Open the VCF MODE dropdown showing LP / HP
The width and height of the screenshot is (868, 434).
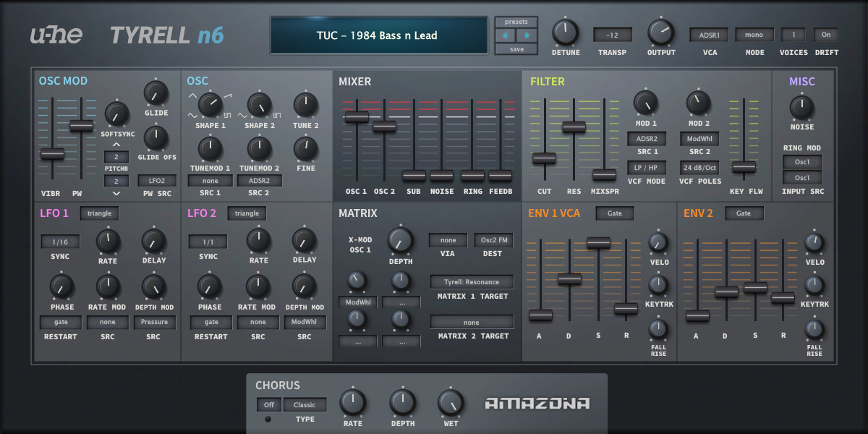click(647, 167)
